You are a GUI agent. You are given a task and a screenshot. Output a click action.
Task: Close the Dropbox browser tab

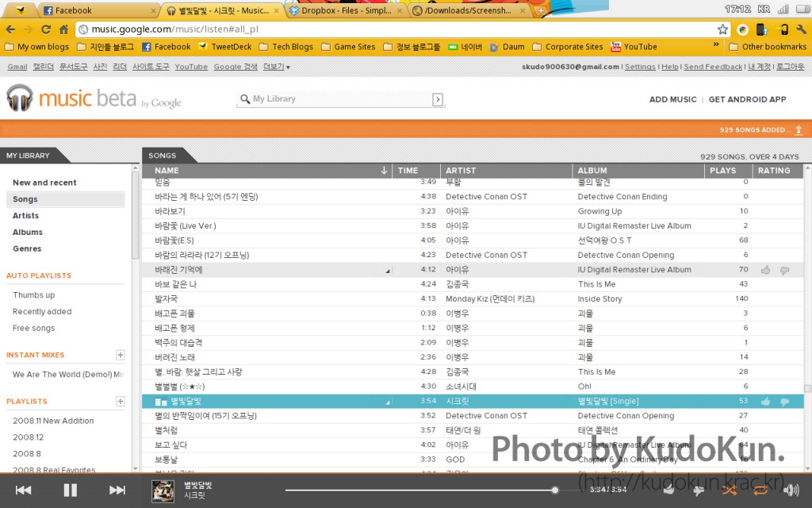click(400, 10)
